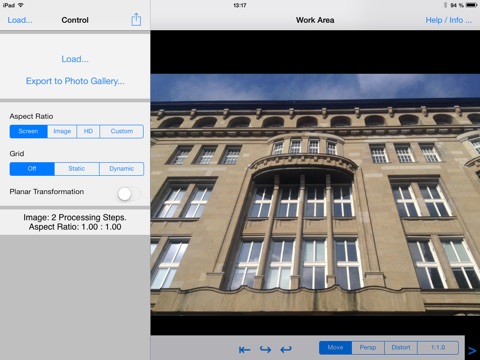The width and height of the screenshot is (480, 360).
Task: Set grid to Dynamic
Action: click(122, 169)
